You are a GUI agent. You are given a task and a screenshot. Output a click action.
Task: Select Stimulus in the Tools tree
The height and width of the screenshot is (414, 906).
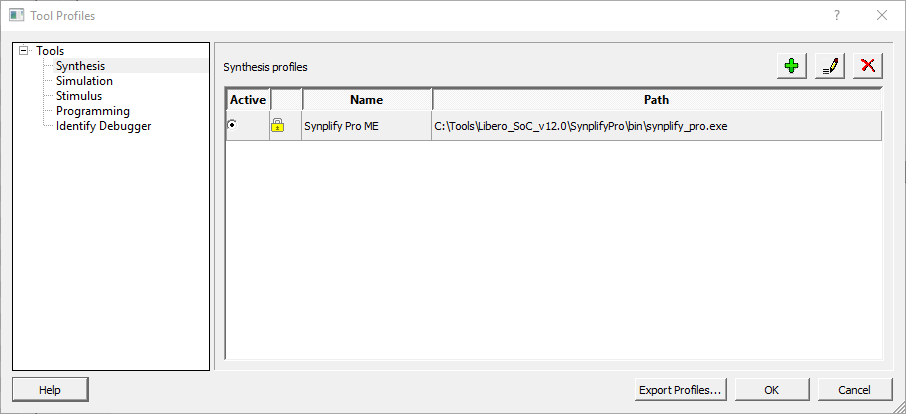[79, 96]
